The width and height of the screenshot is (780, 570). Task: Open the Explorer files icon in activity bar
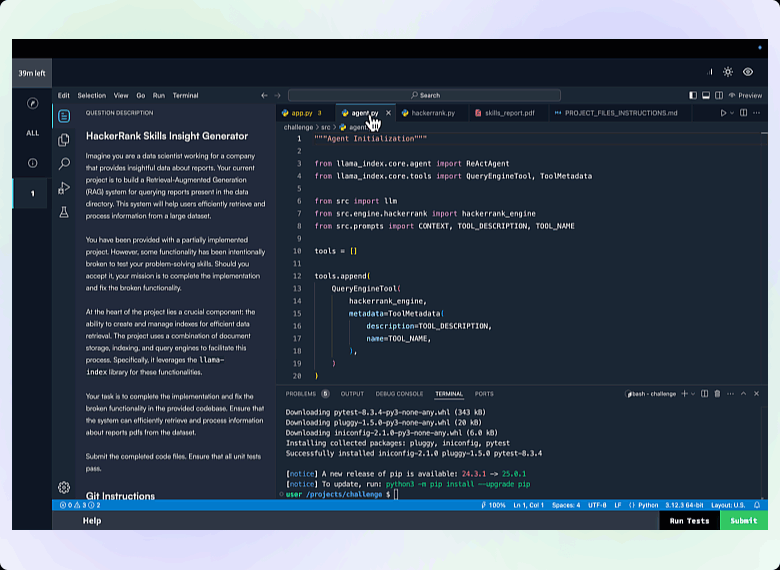pyautogui.click(x=64, y=140)
